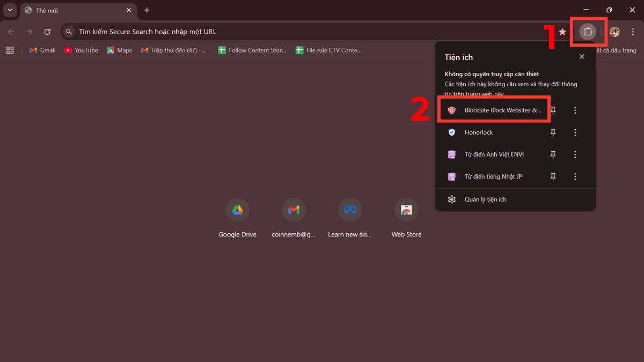Open Quản lý tiện ích settings entry
Screen dimensions: 644x362
486,199
